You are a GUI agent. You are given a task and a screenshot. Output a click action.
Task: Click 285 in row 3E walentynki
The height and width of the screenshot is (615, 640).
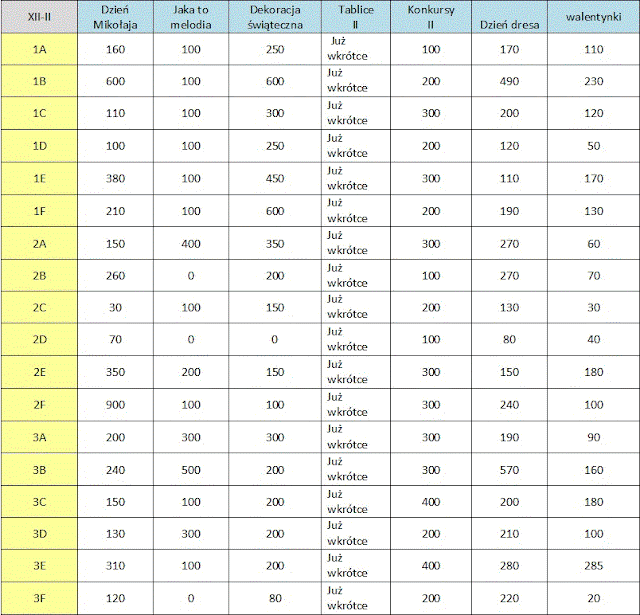(x=593, y=566)
